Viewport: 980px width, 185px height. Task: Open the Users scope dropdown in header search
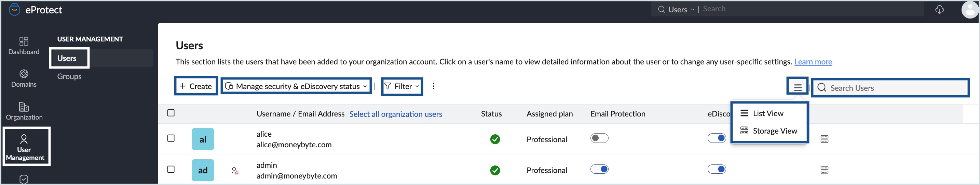pos(681,10)
